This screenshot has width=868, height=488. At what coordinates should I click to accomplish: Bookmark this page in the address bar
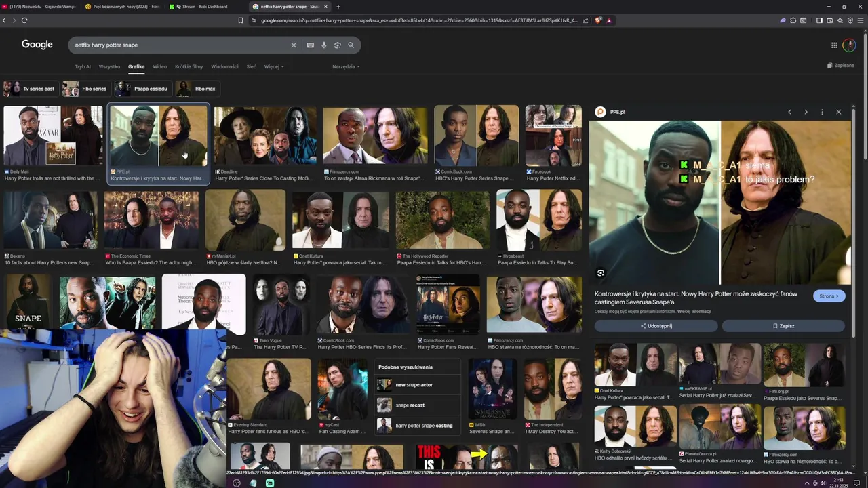240,20
